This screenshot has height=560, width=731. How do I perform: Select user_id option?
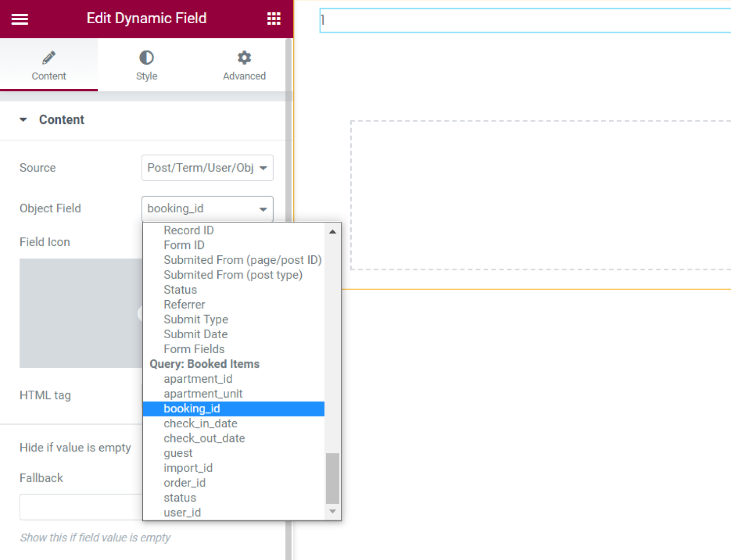234,512
